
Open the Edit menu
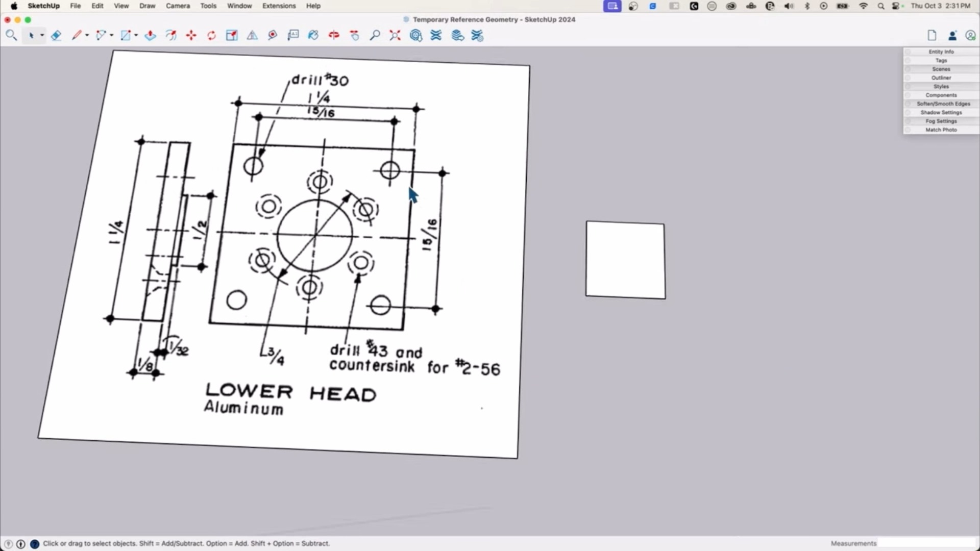pyautogui.click(x=97, y=6)
